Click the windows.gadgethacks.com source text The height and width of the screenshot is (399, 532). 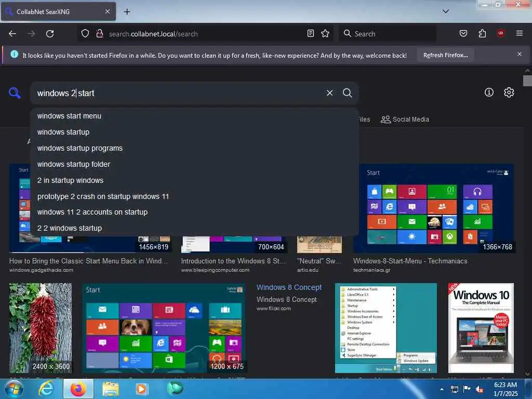41,270
